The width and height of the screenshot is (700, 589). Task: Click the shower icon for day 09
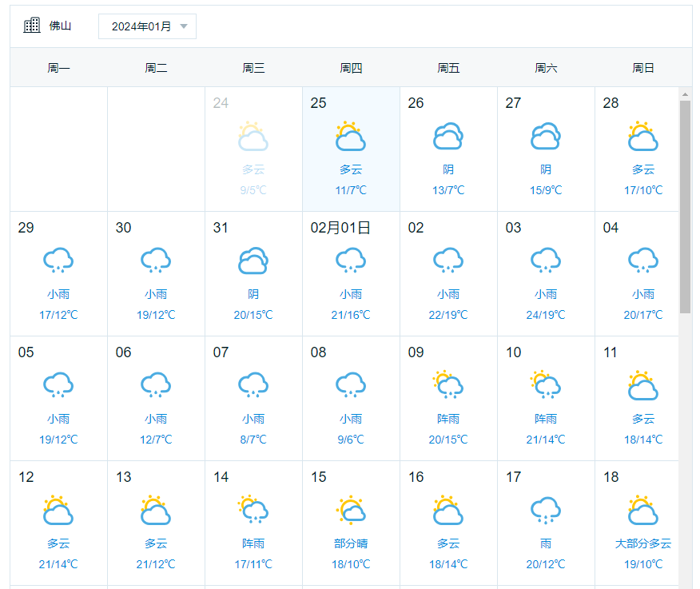coord(448,384)
